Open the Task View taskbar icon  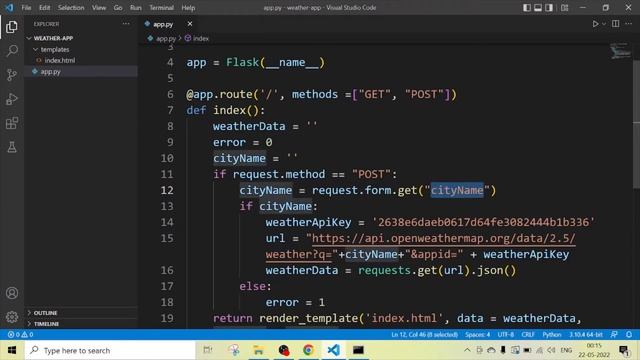[x=208, y=350]
